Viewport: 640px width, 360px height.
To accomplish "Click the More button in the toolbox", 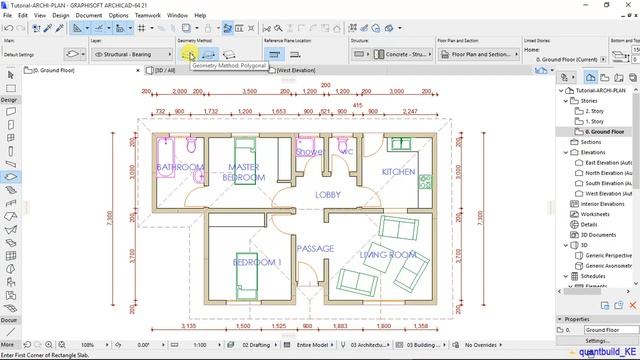I will coord(7,344).
